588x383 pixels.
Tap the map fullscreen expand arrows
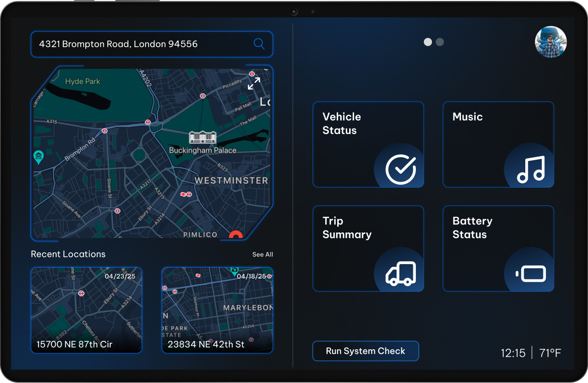(254, 84)
